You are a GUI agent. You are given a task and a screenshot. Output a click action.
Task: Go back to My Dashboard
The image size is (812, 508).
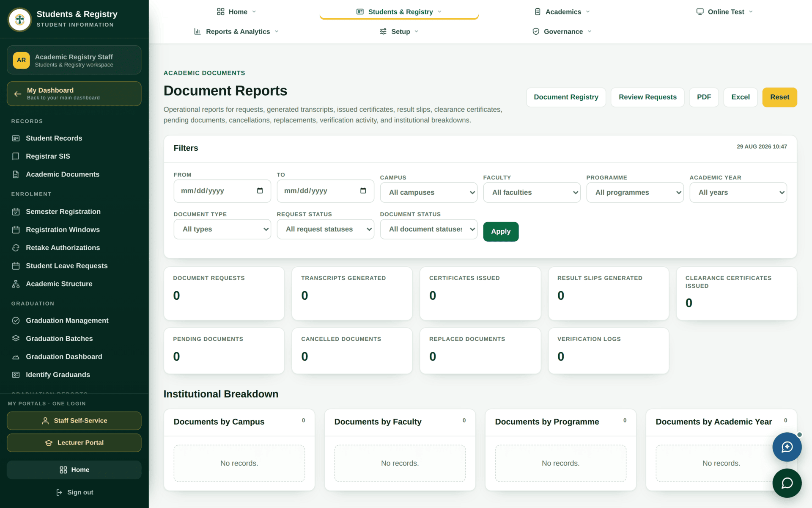point(74,94)
